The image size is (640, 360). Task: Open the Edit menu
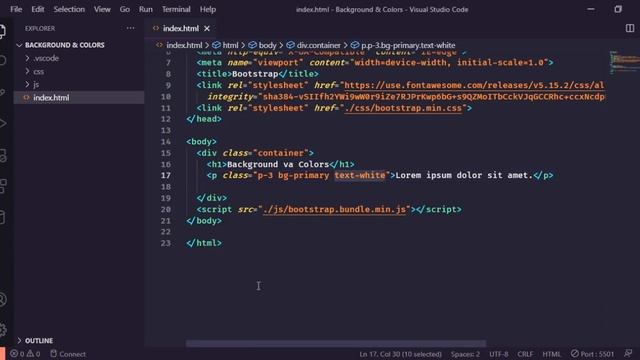38,9
